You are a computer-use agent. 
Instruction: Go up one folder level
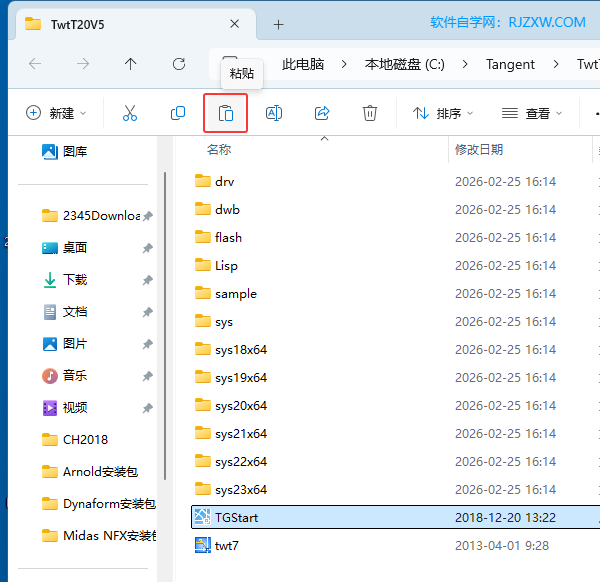click(x=130, y=64)
